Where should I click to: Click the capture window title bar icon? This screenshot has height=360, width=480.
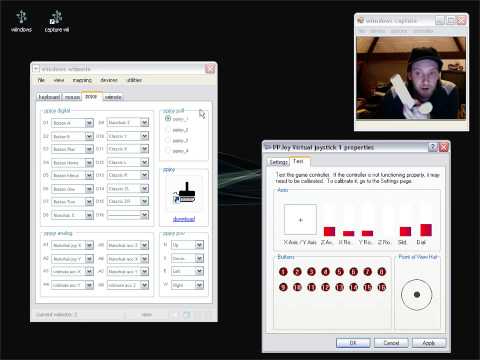pos(360,20)
